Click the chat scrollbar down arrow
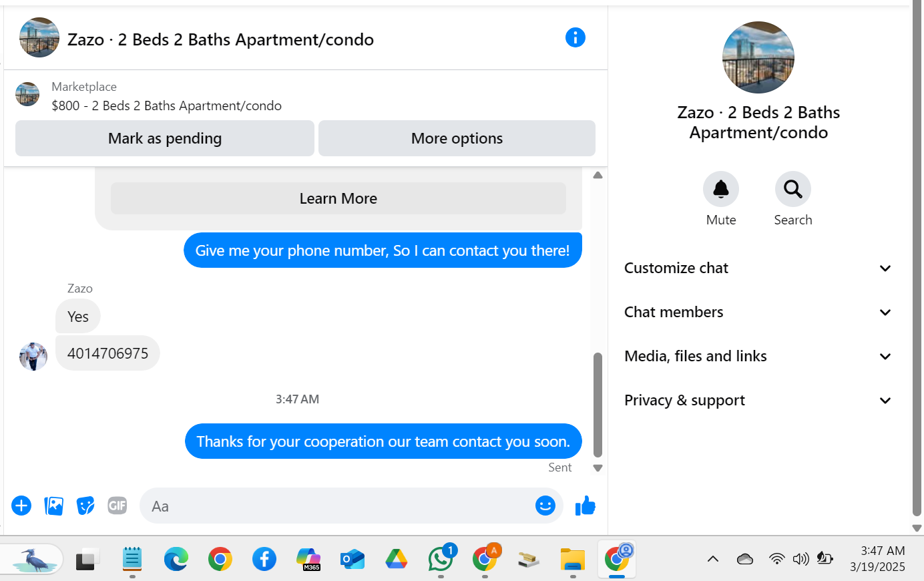The image size is (924, 581). 598,468
